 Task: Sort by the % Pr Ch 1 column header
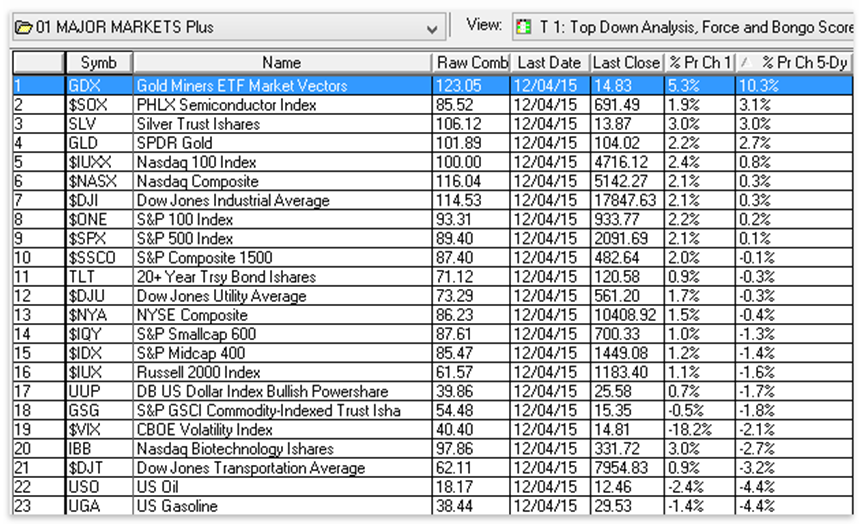699,63
